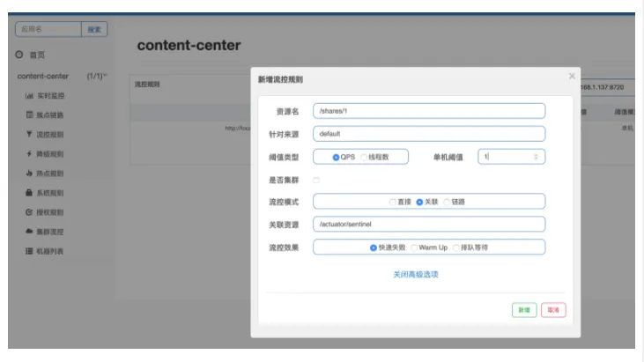Click the 资源名 field containing /shares/1
This screenshot has height=362, width=644.
pyautogui.click(x=429, y=111)
